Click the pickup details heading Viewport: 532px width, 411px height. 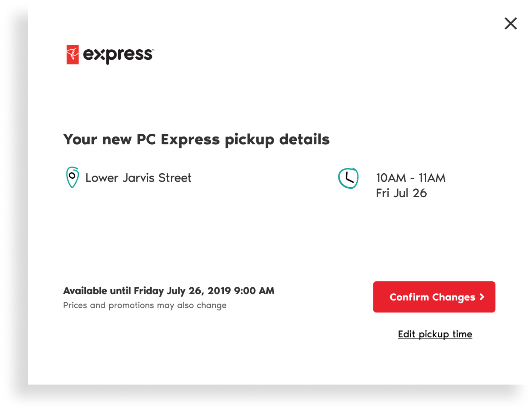point(196,140)
